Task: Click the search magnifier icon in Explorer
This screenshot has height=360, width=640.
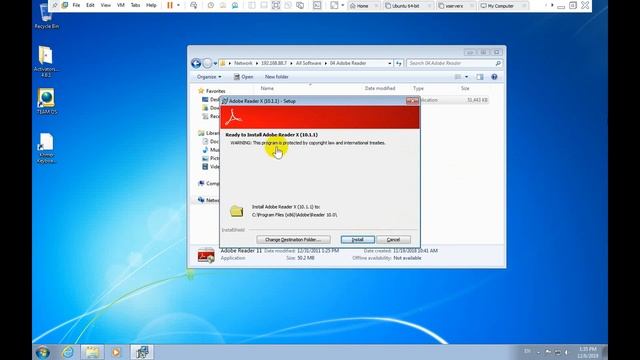Action: click(x=498, y=63)
